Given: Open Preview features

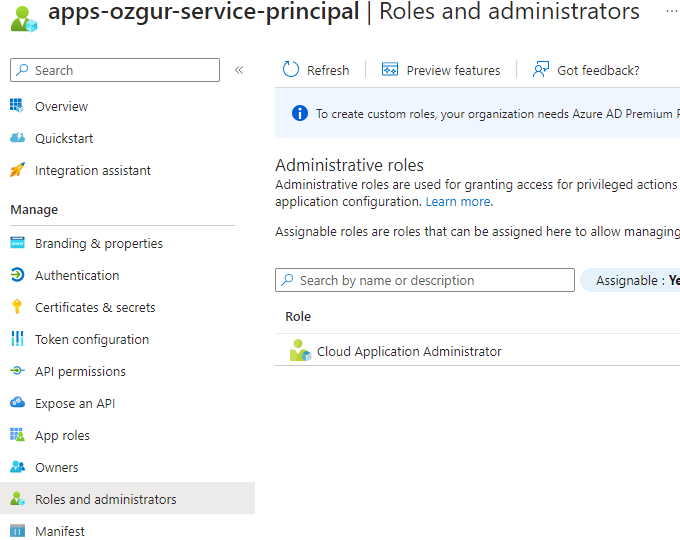Looking at the screenshot, I should click(441, 70).
